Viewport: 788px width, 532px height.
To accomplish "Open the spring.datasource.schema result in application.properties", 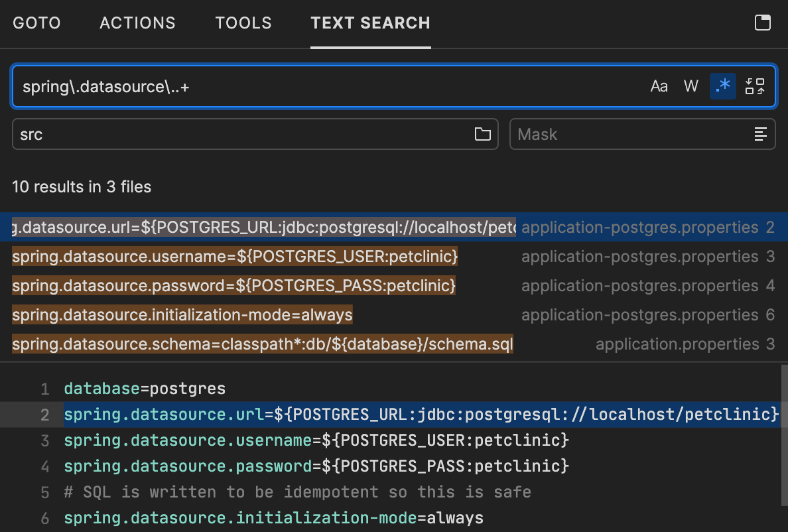I will [262, 344].
